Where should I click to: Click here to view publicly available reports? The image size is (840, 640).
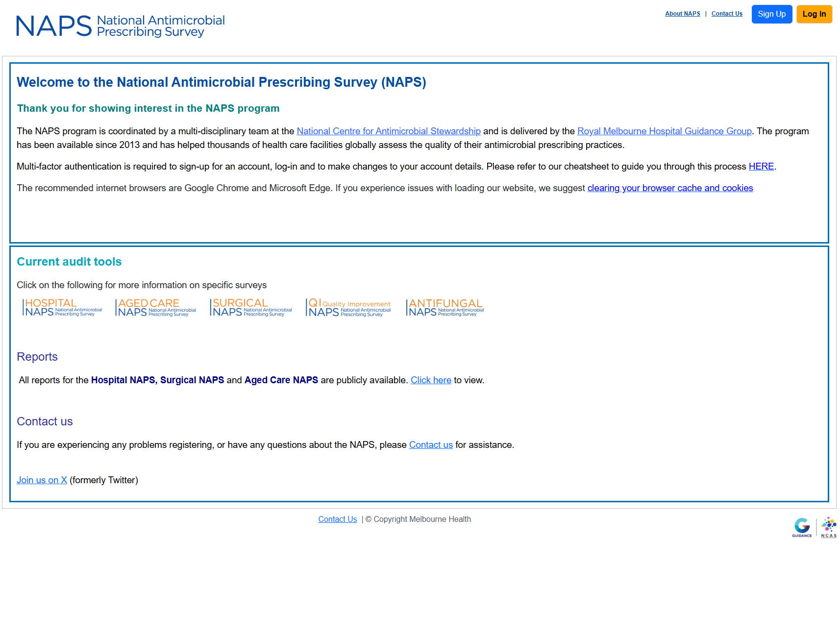coord(431,380)
